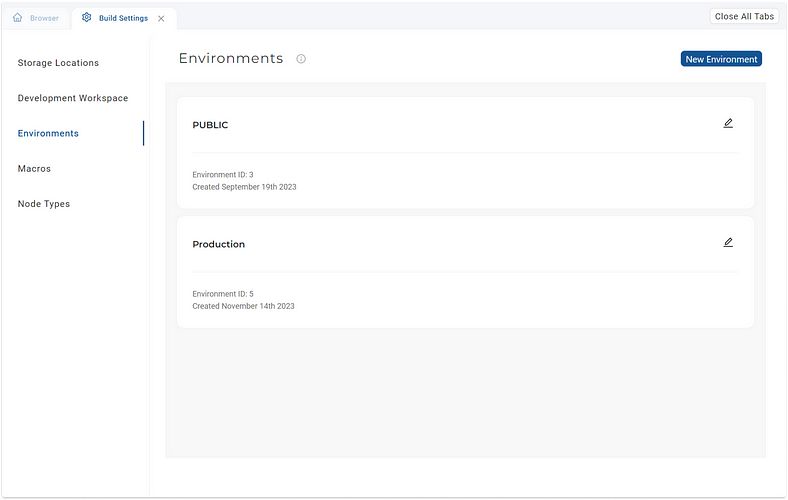Click Created September 19th 2023 text
788x500 pixels.
pyautogui.click(x=244, y=187)
